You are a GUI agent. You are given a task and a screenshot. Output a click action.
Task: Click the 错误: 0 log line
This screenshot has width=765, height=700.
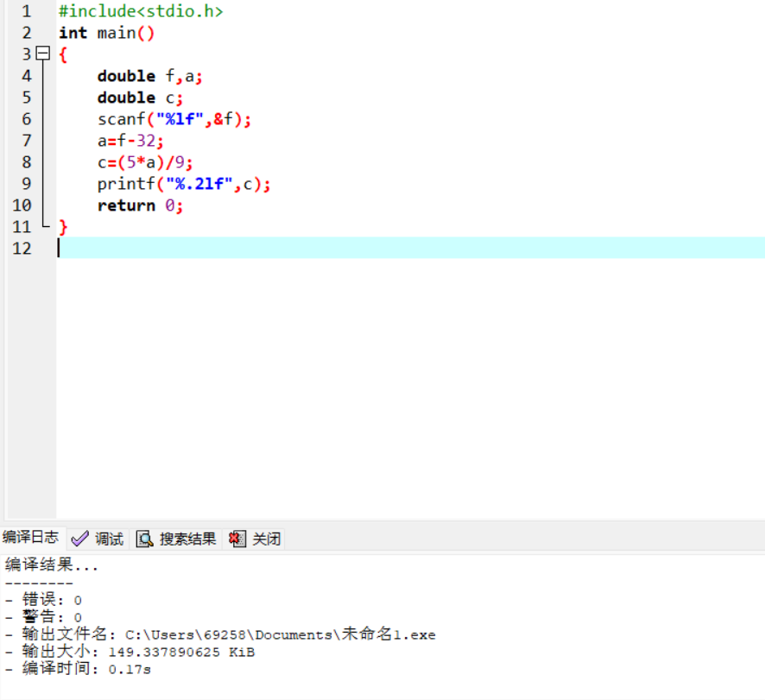pyautogui.click(x=43, y=600)
